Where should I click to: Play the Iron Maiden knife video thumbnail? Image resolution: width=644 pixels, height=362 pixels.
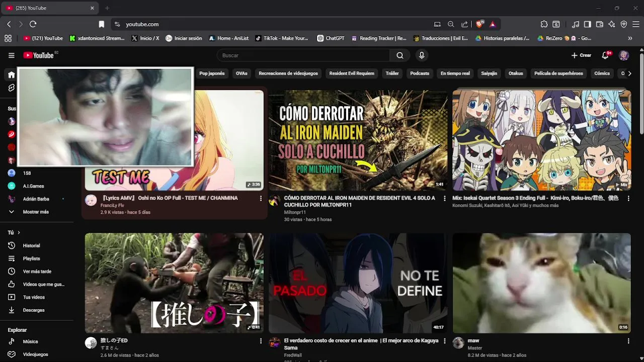[358, 140]
